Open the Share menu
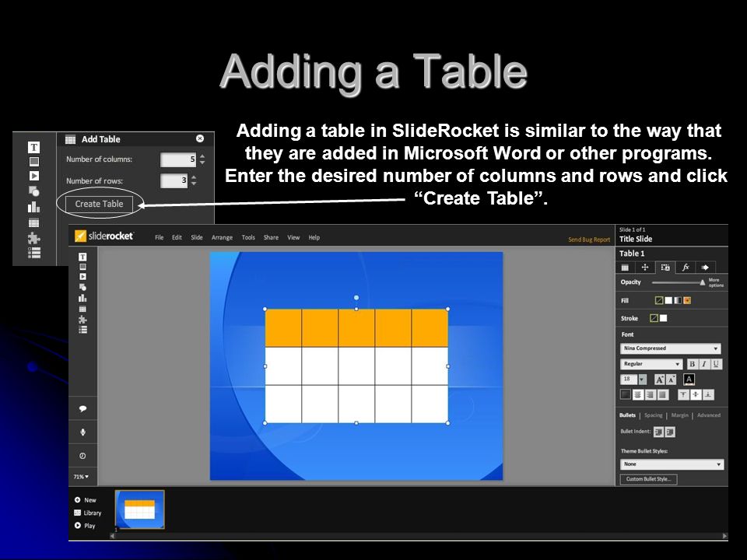 tap(271, 238)
